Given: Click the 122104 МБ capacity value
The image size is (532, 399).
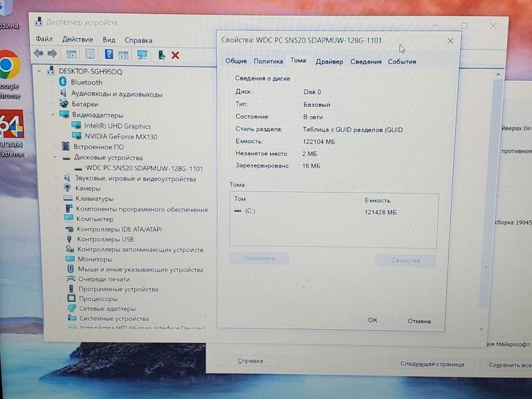Looking at the screenshot, I should pos(319,142).
